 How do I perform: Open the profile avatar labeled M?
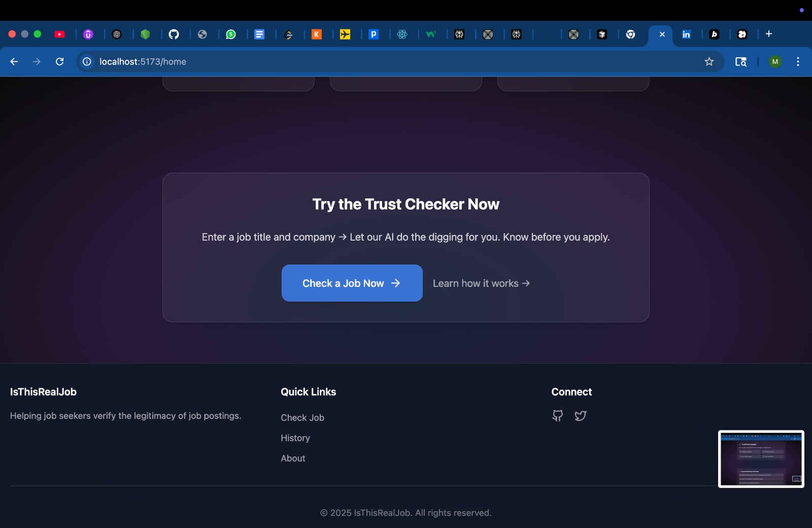[775, 61]
